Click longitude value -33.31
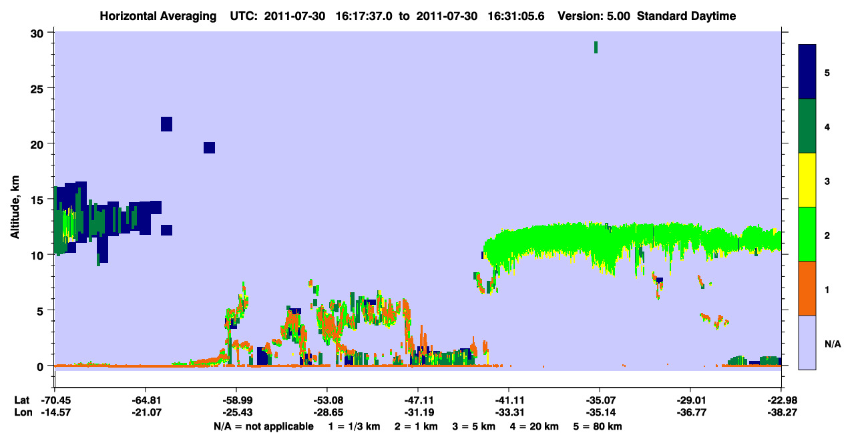This screenshot has height=445, width=868. 508,413
